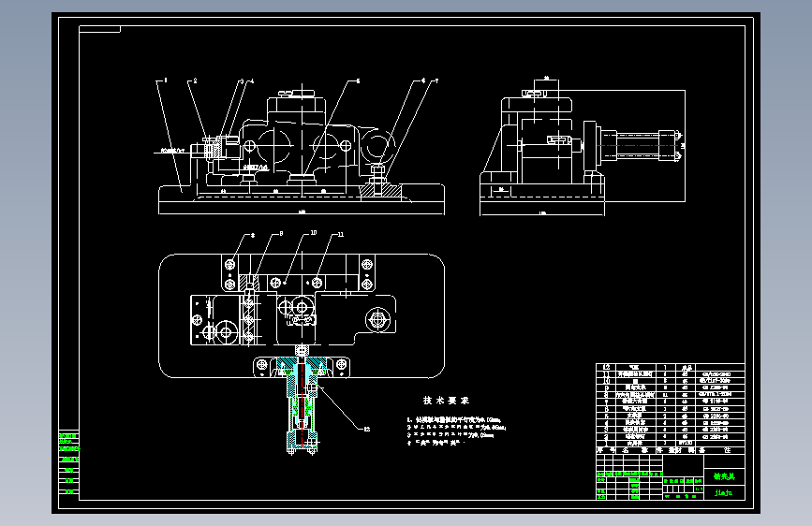Click part balloon number 8 in top view

pos(253,235)
